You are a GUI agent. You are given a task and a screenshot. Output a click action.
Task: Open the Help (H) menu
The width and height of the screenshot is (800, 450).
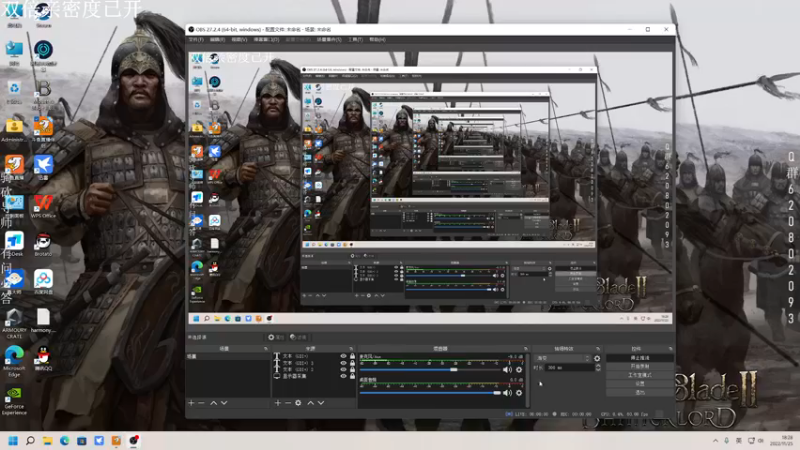[377, 40]
